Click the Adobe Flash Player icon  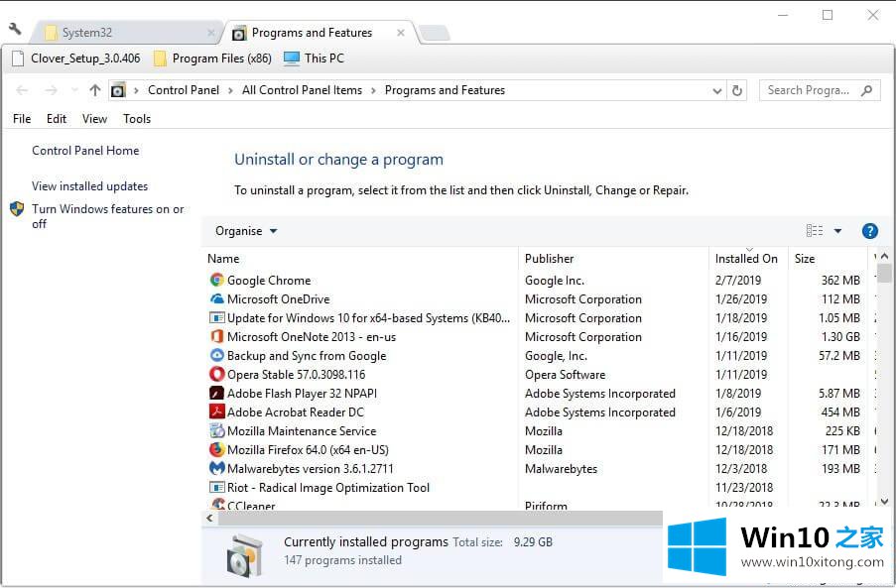216,393
